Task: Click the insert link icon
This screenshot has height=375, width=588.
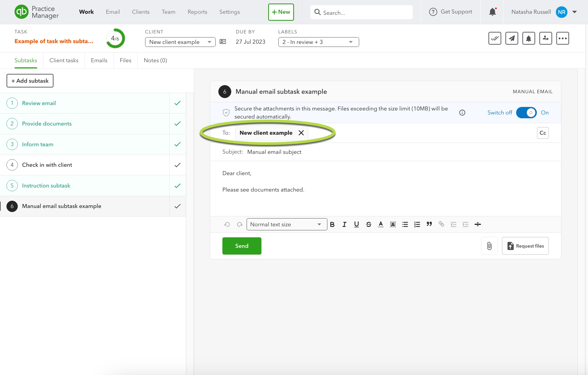Action: [x=441, y=224]
